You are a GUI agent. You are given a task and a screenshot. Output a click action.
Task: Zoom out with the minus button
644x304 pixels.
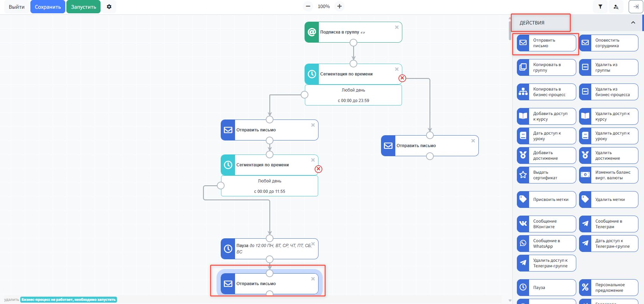(308, 6)
